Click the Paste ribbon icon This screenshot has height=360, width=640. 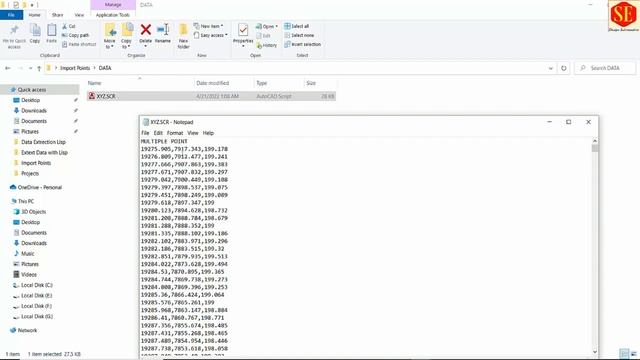pos(51,30)
